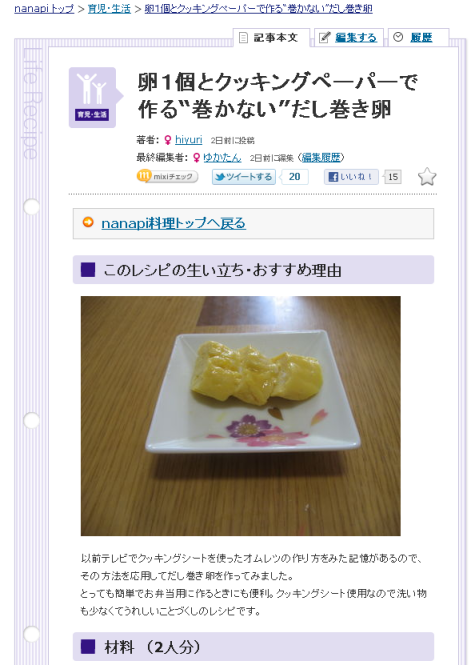Click the mixi チェック icon button

point(167,176)
